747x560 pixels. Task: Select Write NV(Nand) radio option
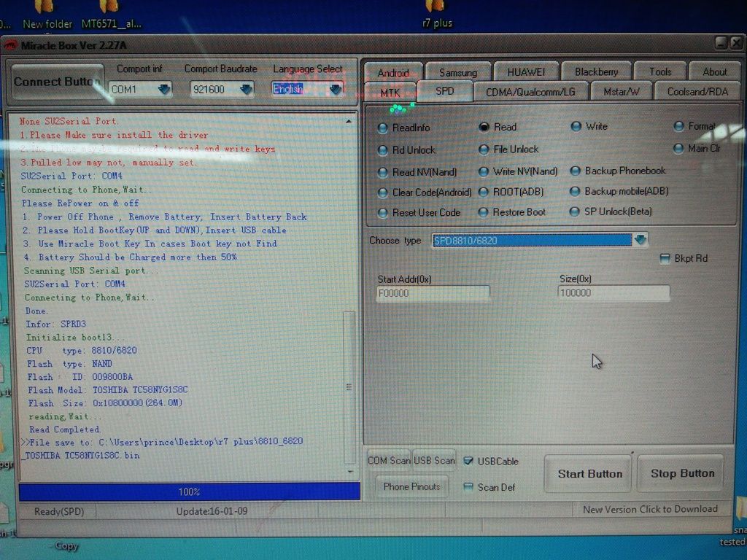point(518,171)
